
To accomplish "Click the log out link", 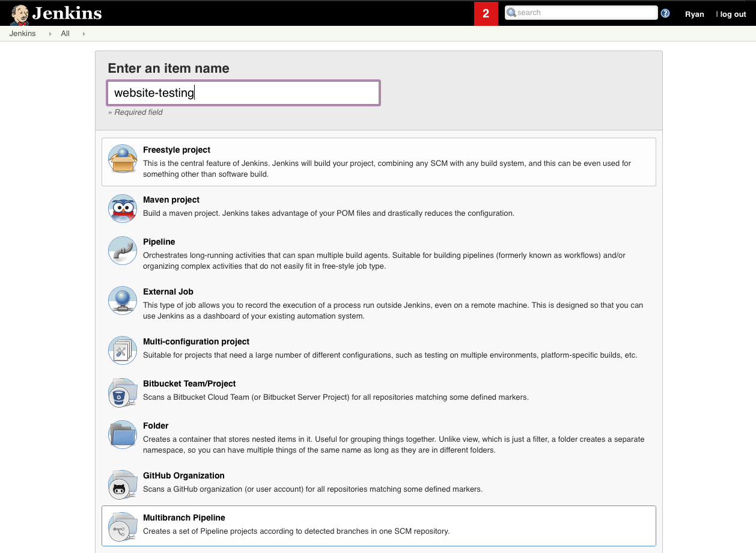I will click(733, 14).
